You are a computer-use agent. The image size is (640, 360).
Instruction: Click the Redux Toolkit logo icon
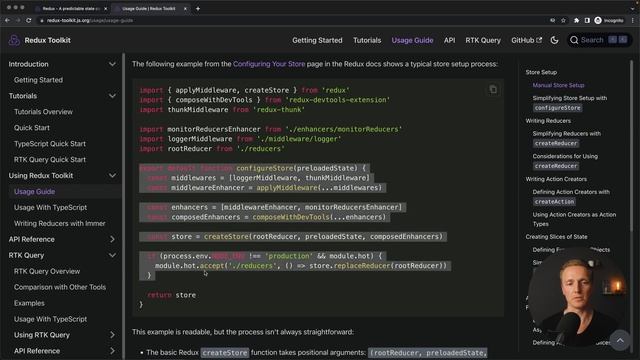click(14, 40)
